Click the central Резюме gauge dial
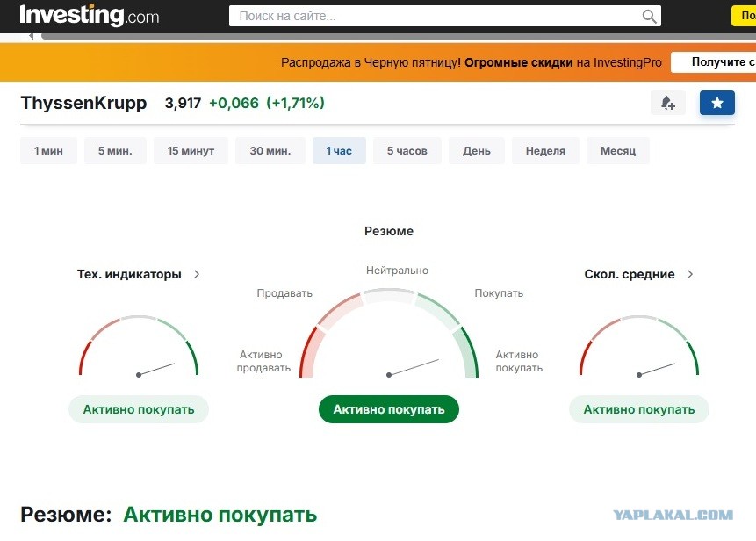 389,333
